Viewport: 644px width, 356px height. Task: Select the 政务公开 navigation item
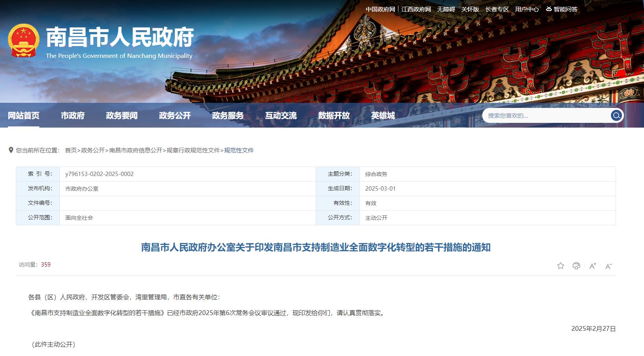click(x=175, y=115)
